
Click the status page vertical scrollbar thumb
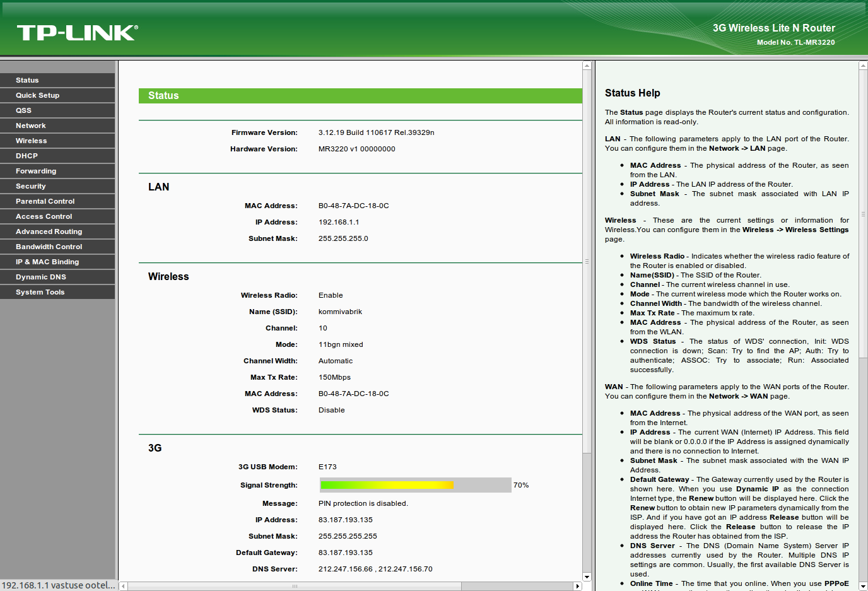587,261
